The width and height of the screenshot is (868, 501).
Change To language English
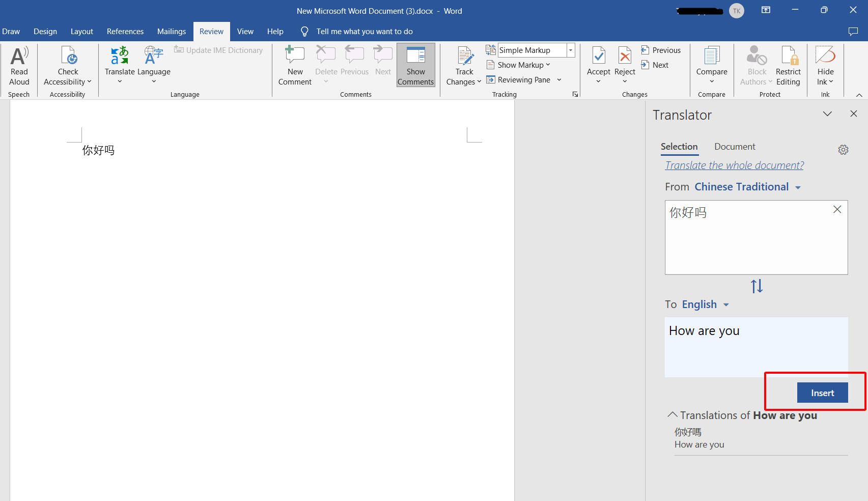[x=706, y=304]
